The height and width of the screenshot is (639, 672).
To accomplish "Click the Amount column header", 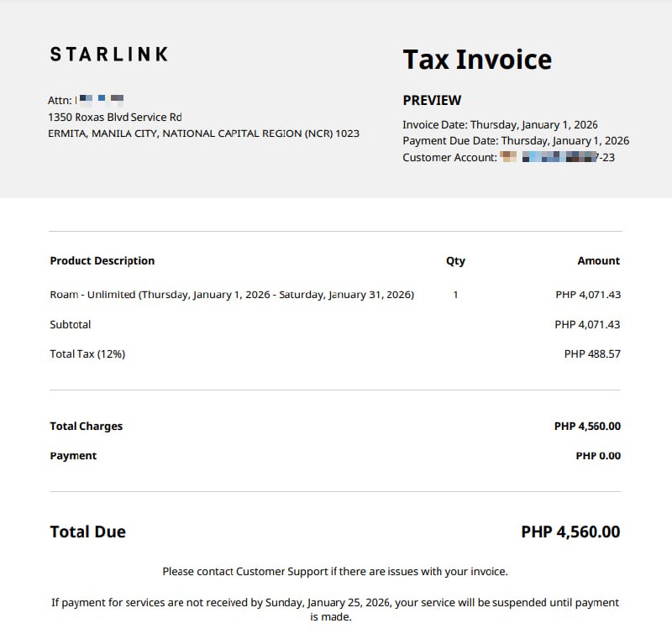I will [x=598, y=261].
